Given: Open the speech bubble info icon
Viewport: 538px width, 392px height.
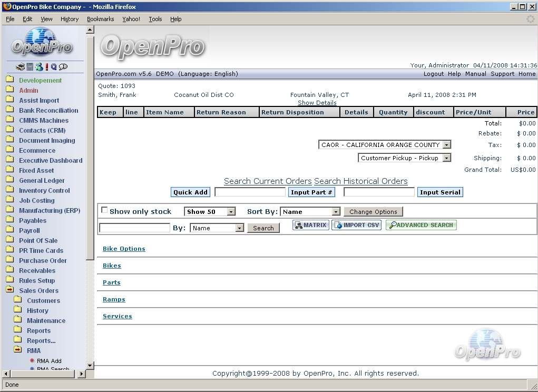Looking at the screenshot, I should coord(63,67).
